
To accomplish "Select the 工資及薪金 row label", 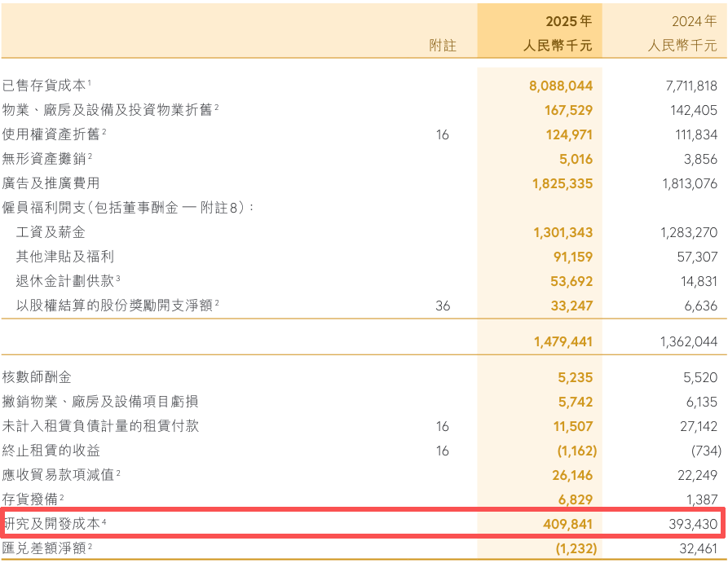I will click(51, 232).
